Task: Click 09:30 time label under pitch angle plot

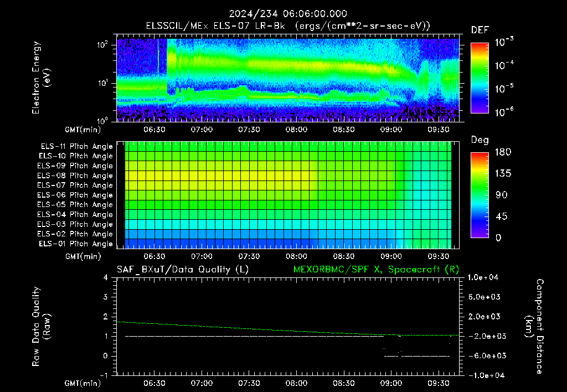Action: (439, 256)
